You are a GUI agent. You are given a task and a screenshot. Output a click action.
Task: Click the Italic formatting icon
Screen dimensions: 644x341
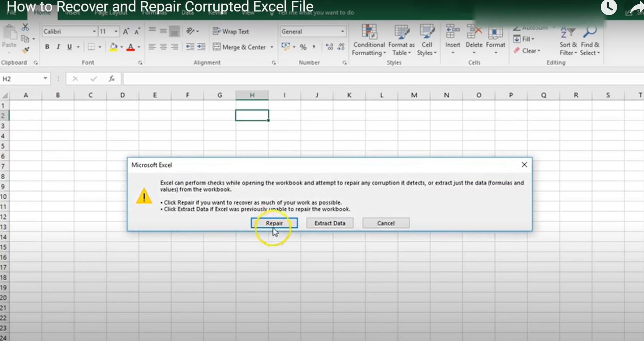[58, 47]
